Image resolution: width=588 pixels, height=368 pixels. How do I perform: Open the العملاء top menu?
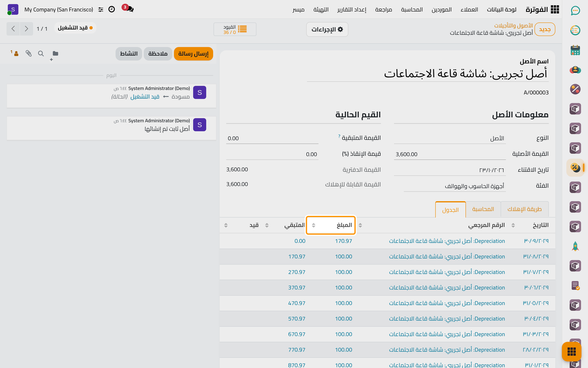tap(469, 10)
